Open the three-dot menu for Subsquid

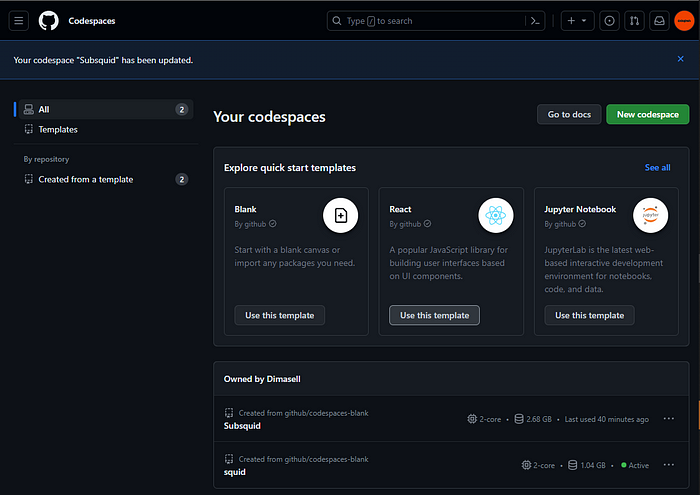pos(668,419)
